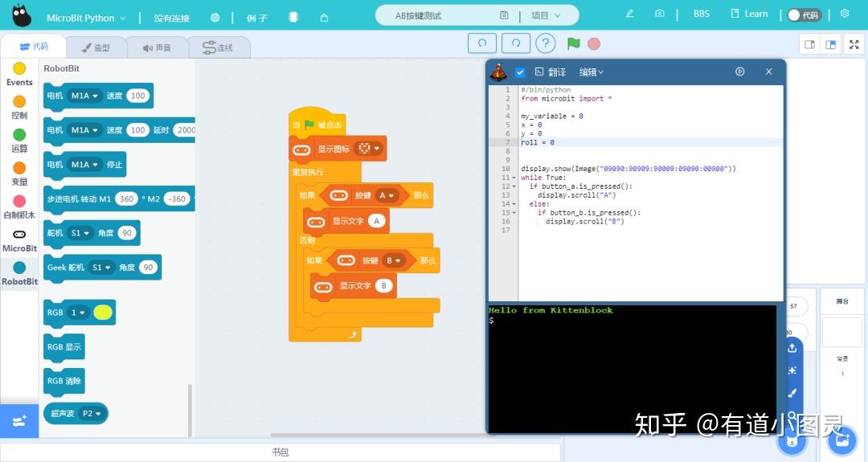Click the redo arrow button
This screenshot has width=868, height=462.
pos(516,43)
